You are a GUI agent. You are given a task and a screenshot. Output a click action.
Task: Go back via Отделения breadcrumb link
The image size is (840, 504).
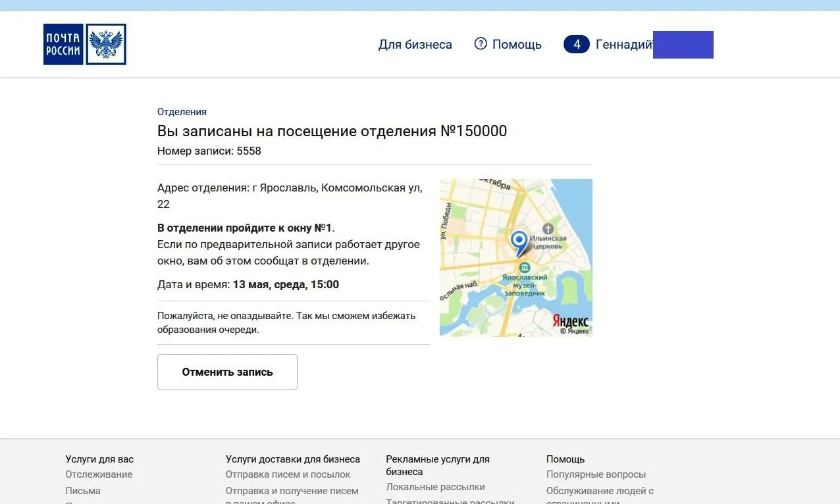click(182, 112)
